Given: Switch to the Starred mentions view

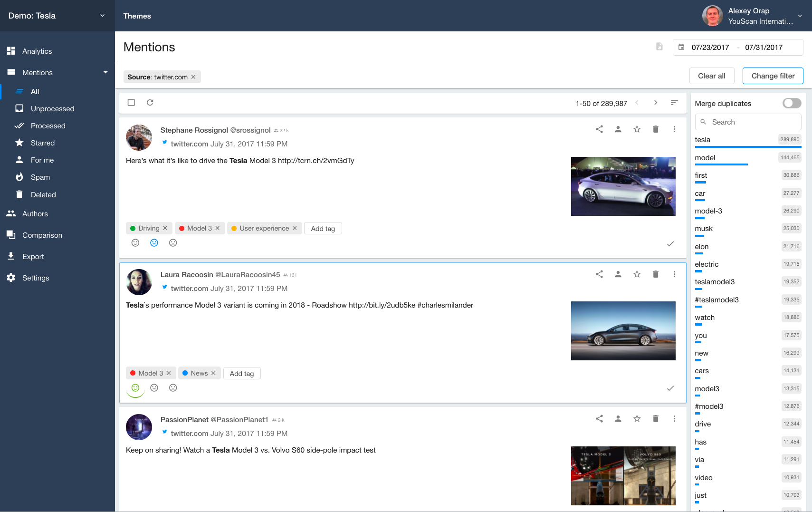Looking at the screenshot, I should tap(42, 143).
